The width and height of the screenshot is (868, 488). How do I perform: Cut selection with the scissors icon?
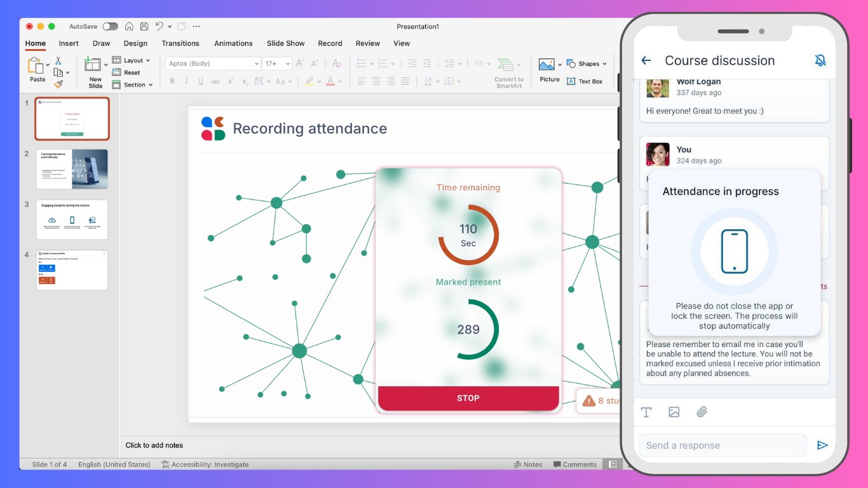[x=58, y=60]
